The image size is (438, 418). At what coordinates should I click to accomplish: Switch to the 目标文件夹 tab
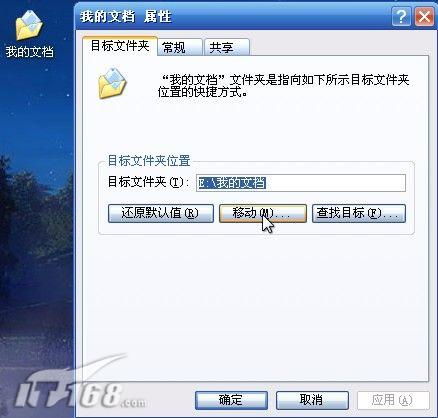120,46
